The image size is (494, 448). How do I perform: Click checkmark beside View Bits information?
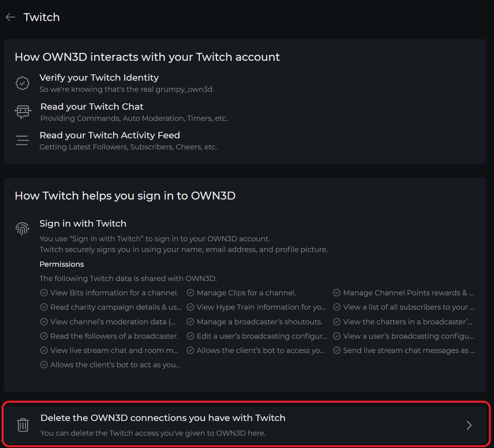44,293
